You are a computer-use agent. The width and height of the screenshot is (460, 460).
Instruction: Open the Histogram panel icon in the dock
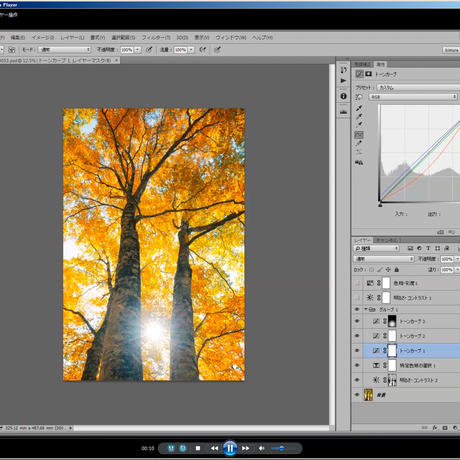pos(343,112)
